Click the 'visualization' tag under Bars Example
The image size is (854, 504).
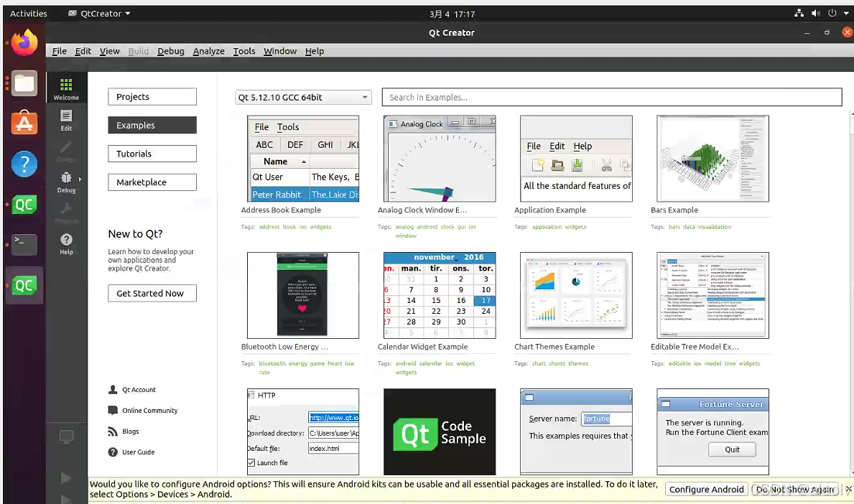coord(715,227)
